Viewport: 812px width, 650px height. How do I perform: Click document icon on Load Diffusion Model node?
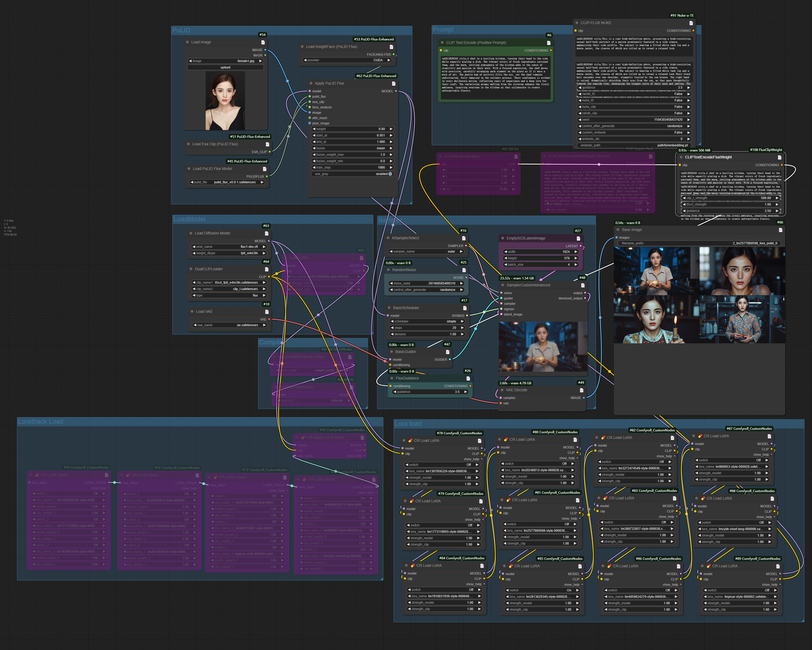tap(267, 233)
